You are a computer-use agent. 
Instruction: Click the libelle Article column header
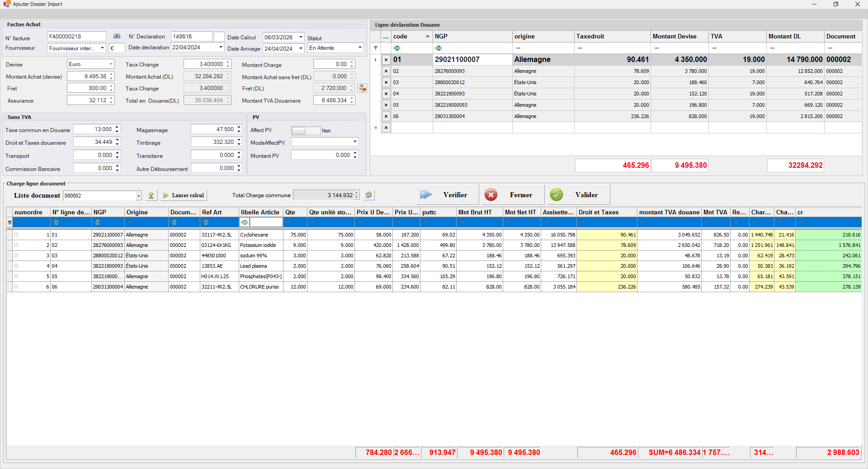coord(260,212)
